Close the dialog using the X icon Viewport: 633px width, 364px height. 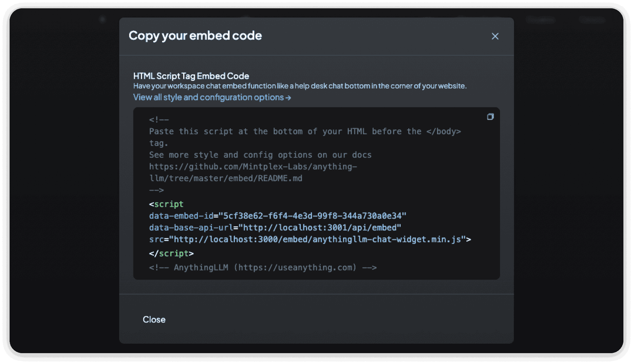[495, 36]
